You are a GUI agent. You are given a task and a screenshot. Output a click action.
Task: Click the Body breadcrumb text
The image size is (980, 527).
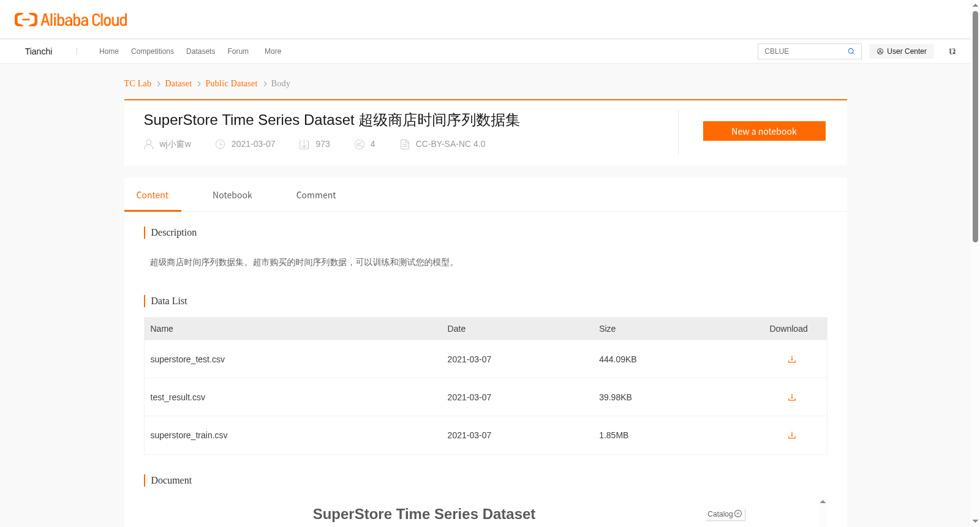click(281, 84)
